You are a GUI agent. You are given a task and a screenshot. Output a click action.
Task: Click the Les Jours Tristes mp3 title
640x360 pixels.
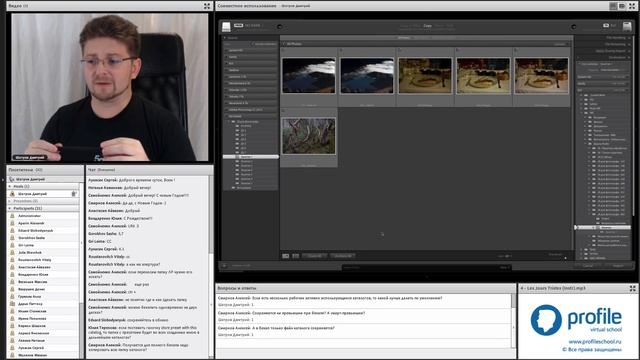[553, 288]
